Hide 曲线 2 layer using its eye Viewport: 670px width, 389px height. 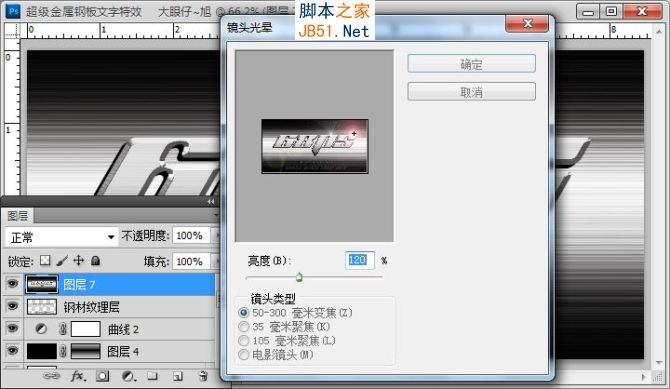(x=13, y=328)
